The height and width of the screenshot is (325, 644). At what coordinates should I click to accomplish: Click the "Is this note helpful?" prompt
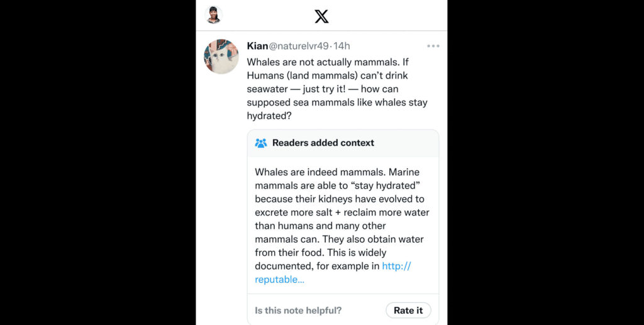(298, 311)
